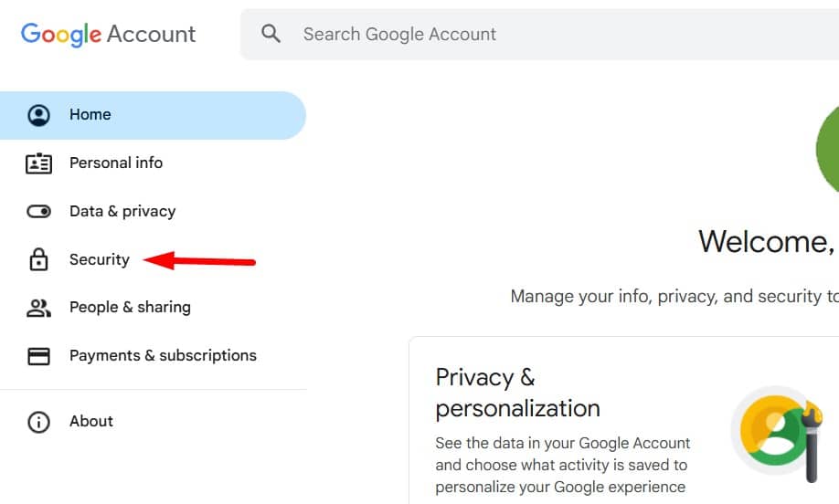The width and height of the screenshot is (839, 504).
Task: Click the Home profile icon in sidebar
Action: click(x=38, y=115)
